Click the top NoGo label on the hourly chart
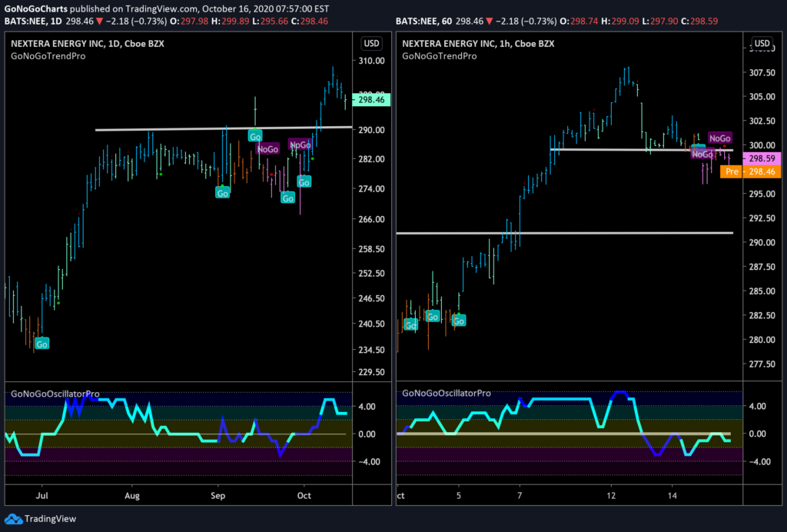Viewport: 787px width, 532px height. point(719,138)
